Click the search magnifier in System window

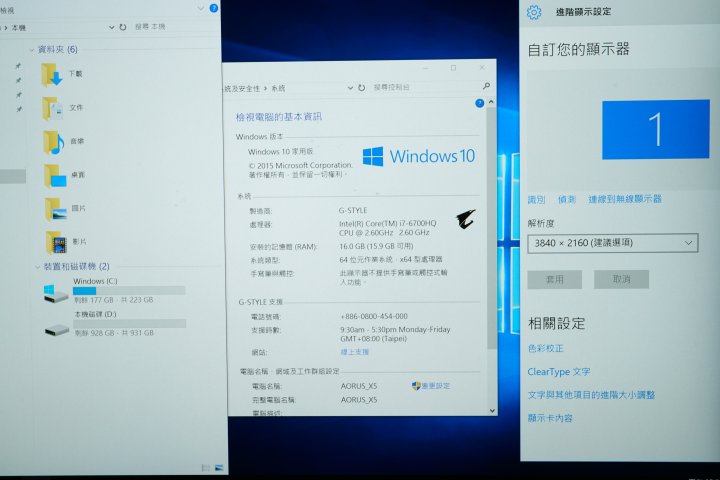coord(486,86)
